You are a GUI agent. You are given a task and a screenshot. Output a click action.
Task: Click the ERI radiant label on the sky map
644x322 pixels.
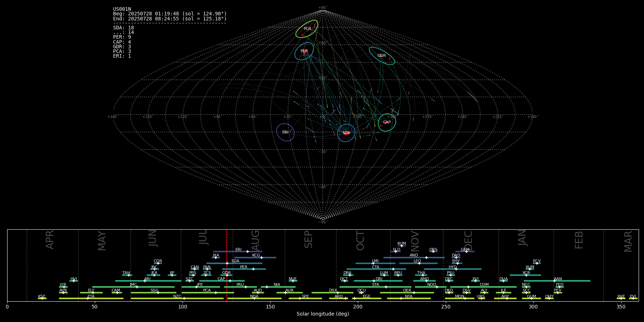[285, 132]
